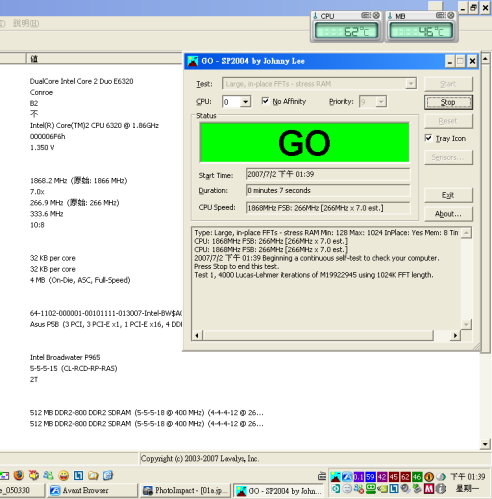Click the settings icon on CPU gadget

point(366,15)
